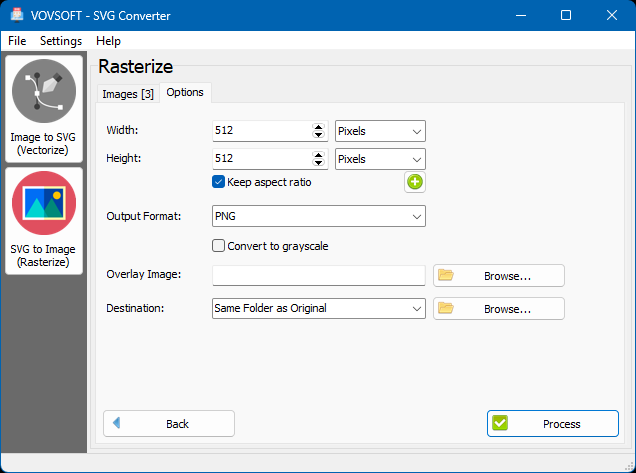Click the green checkmark icon on Process

pyautogui.click(x=500, y=424)
